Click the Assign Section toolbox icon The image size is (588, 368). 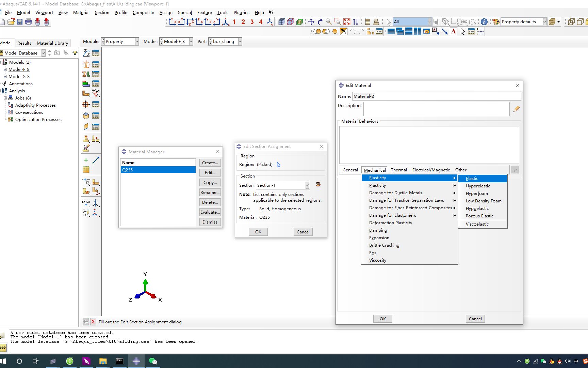86,74
